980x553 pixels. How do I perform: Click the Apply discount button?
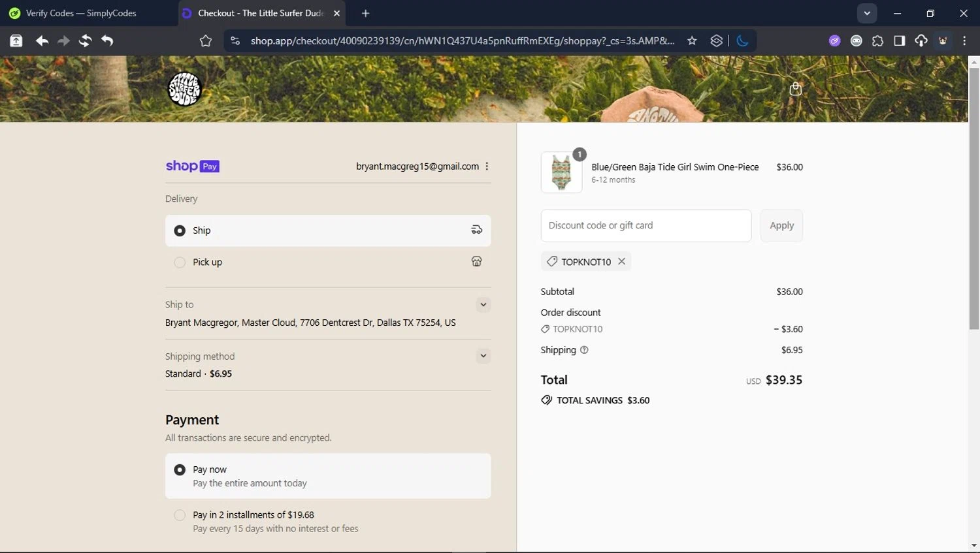point(781,225)
